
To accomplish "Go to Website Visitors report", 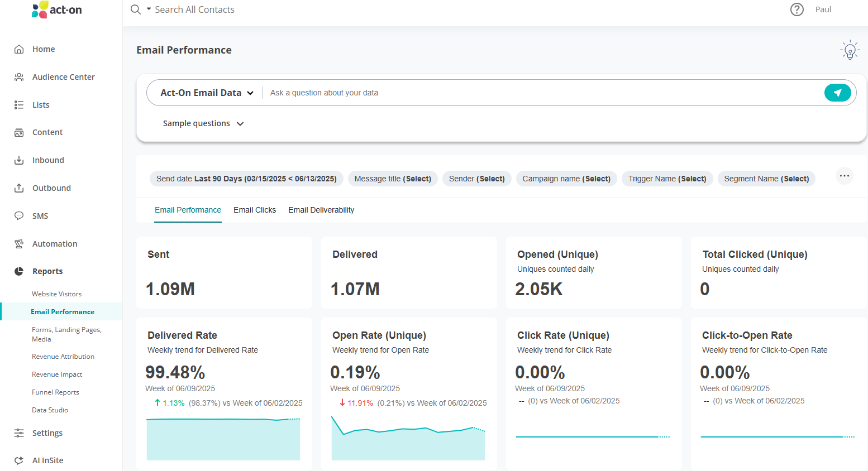I will (x=56, y=294).
